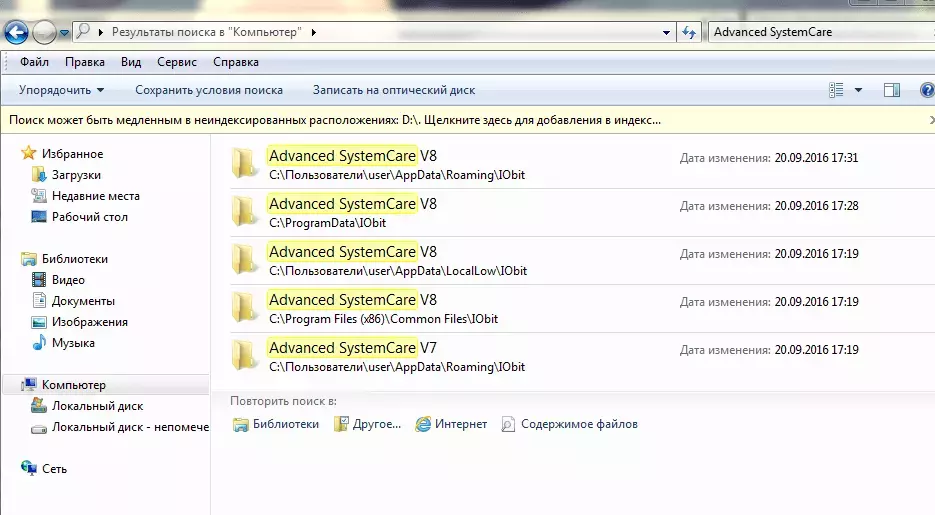
Task: Click Записать на оптический диск
Action: [x=394, y=90]
